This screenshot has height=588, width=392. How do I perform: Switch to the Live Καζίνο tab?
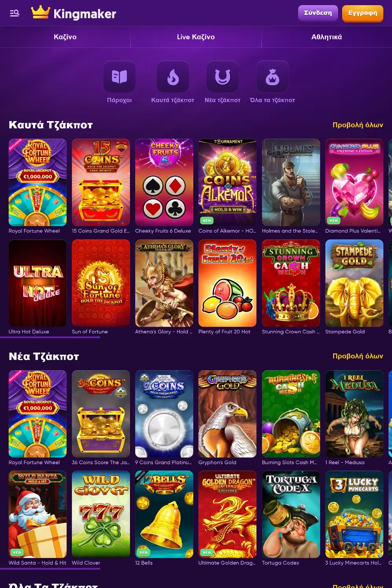(196, 37)
